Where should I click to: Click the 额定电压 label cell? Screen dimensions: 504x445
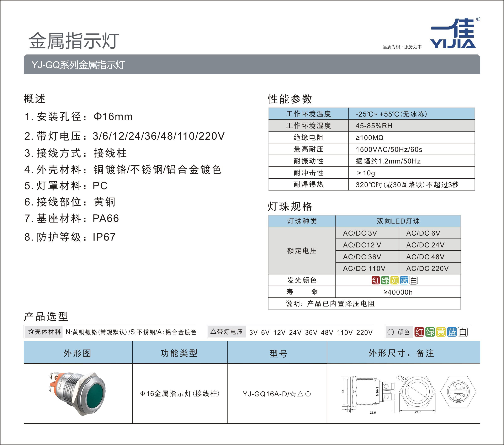click(302, 251)
